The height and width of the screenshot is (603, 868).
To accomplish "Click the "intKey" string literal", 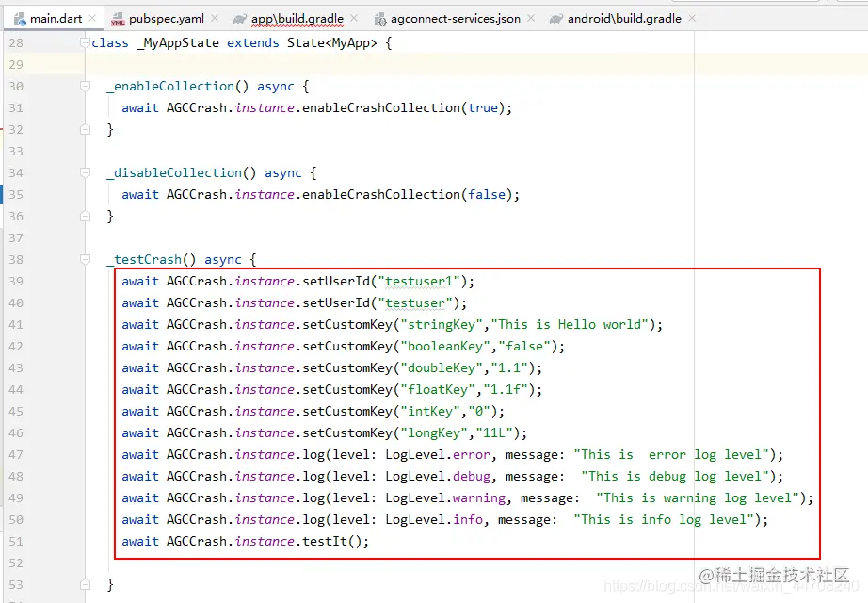I will 430,411.
